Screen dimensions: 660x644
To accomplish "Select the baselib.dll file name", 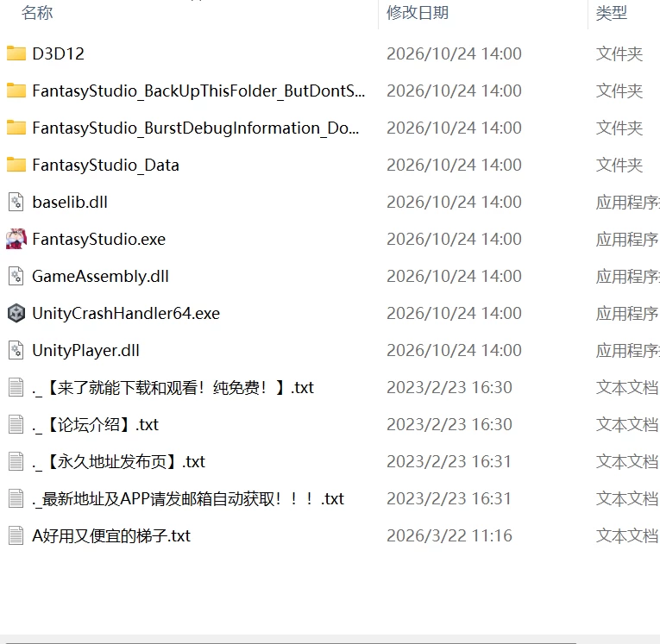I will 70,202.
